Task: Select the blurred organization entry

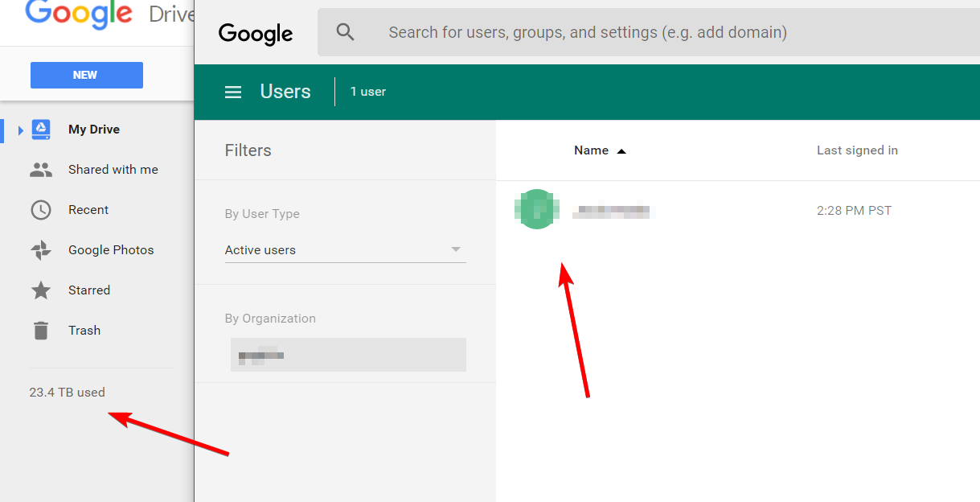Action: point(348,355)
